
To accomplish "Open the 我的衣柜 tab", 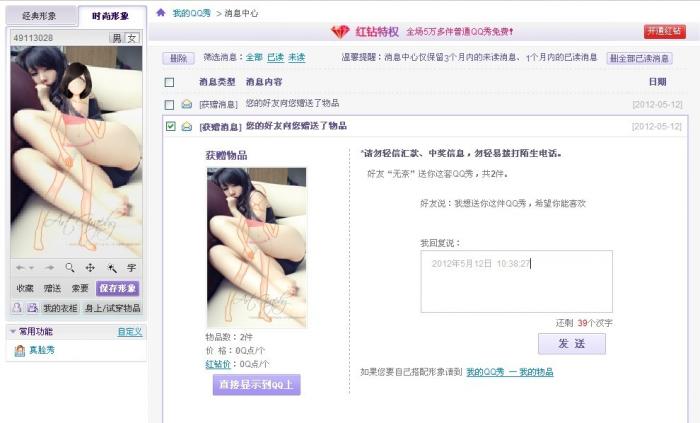I will pos(60,308).
